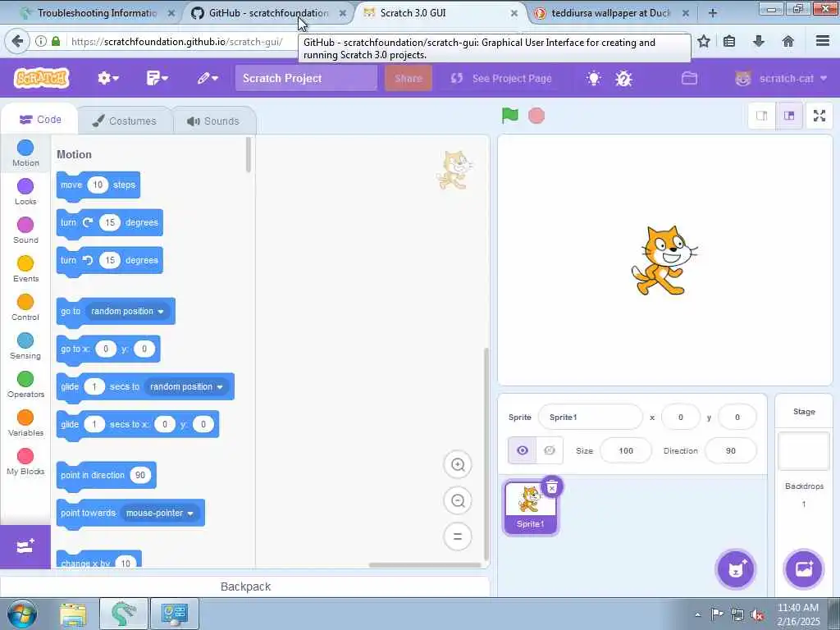The image size is (840, 630).
Task: Open the scratch-cat account menu
Action: tap(781, 78)
